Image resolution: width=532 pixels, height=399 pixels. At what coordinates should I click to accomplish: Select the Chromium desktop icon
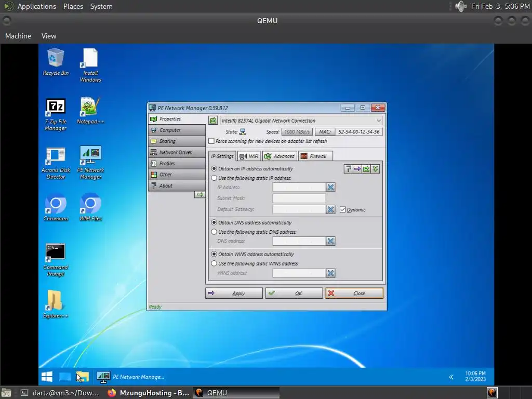[x=56, y=207]
